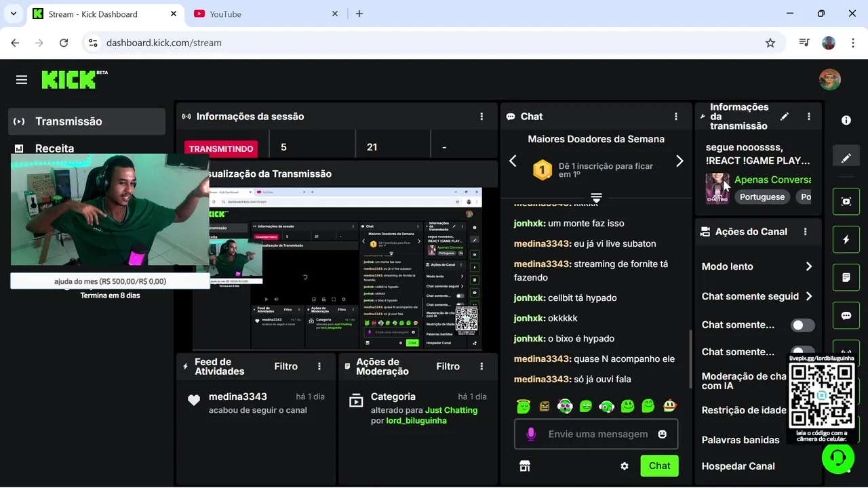868x488 pixels.
Task: Toggle the upper 'Chat somente...' switch
Action: click(x=803, y=325)
